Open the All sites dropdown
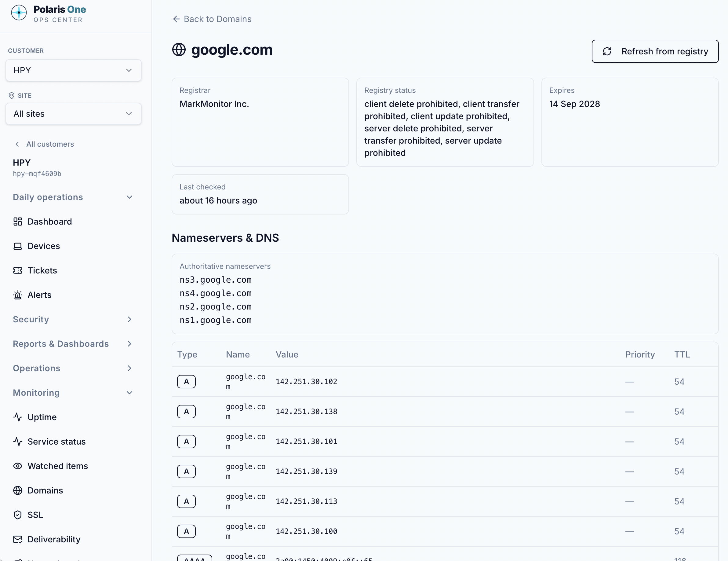728x561 pixels. click(x=73, y=114)
